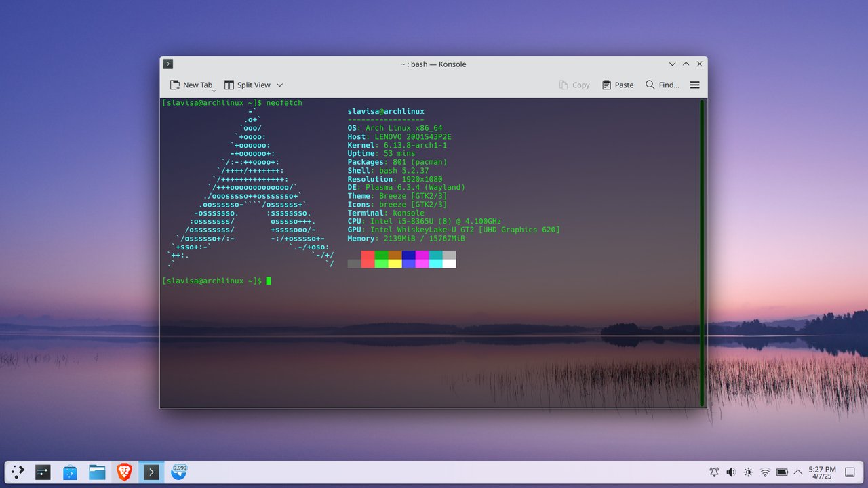Open the Wi-Fi networks tray icon
Image resolution: width=868 pixels, height=488 pixels.
(x=765, y=472)
